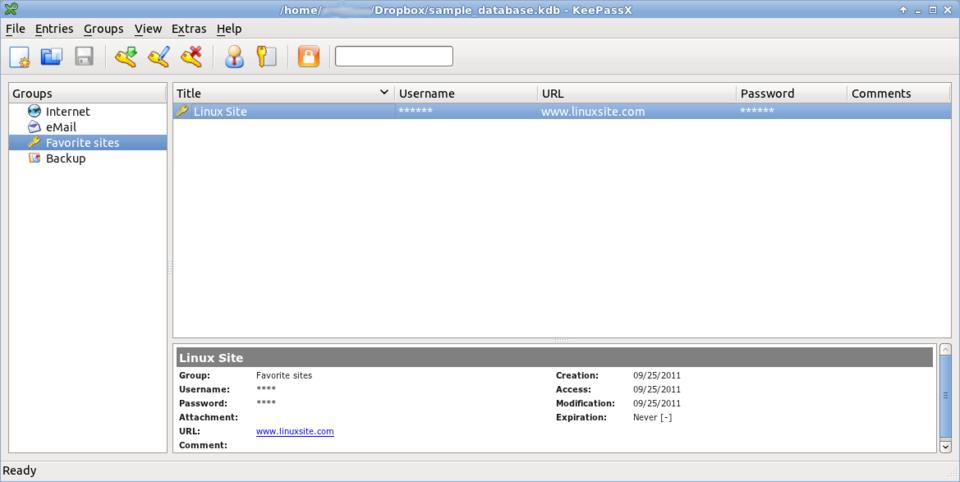Image resolution: width=960 pixels, height=482 pixels.
Task: Click the details pane scrollbar up arrow
Action: tap(945, 350)
